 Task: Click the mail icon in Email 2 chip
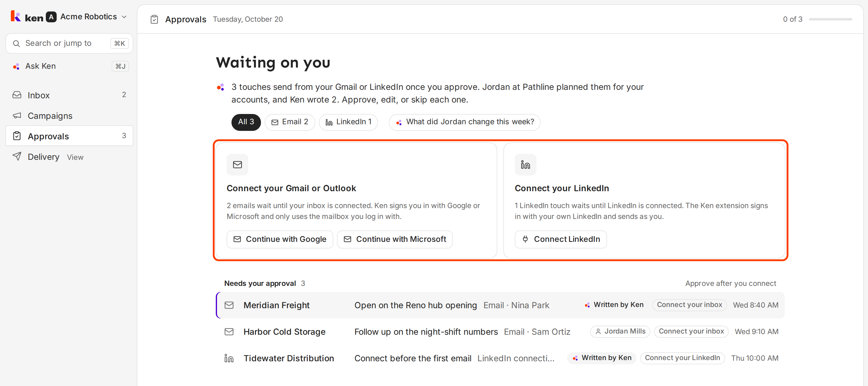click(x=275, y=122)
